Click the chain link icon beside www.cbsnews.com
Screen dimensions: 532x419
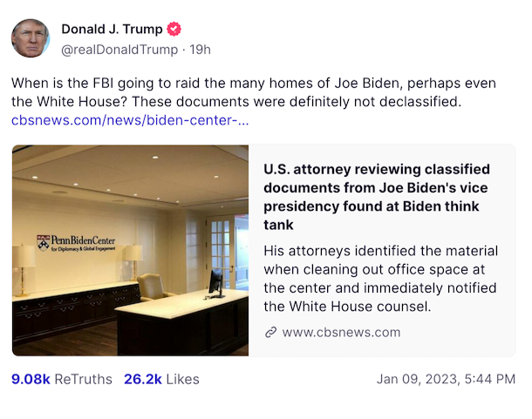click(270, 332)
